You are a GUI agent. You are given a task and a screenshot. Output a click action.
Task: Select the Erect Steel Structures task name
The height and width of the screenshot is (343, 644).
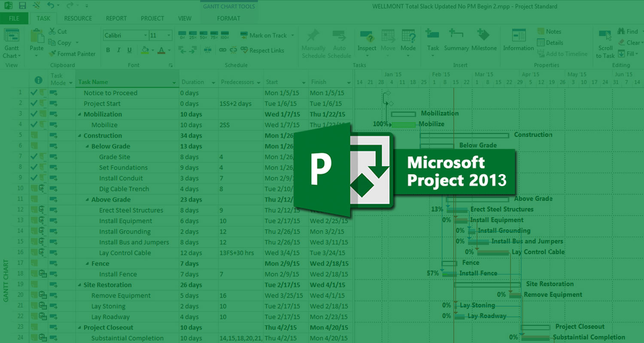[x=131, y=211]
